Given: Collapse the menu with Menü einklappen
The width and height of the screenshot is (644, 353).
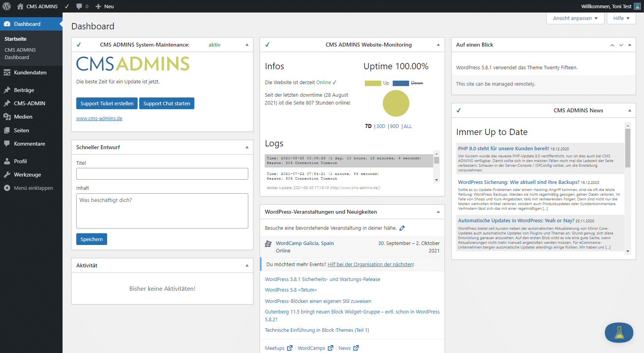Looking at the screenshot, I should pyautogui.click(x=31, y=188).
